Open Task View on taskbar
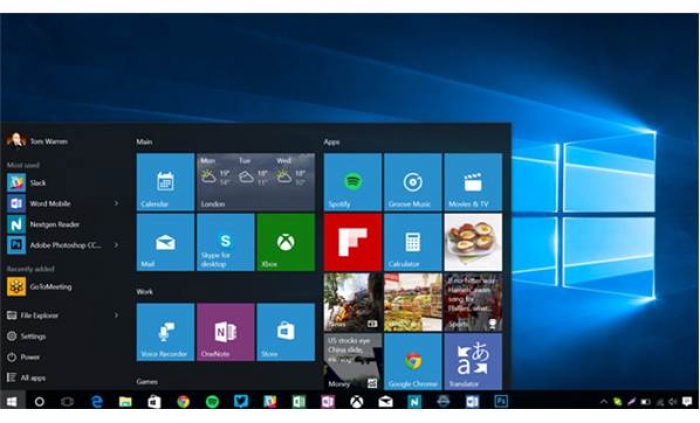Image resolution: width=700 pixels, height=423 pixels. coord(67,402)
